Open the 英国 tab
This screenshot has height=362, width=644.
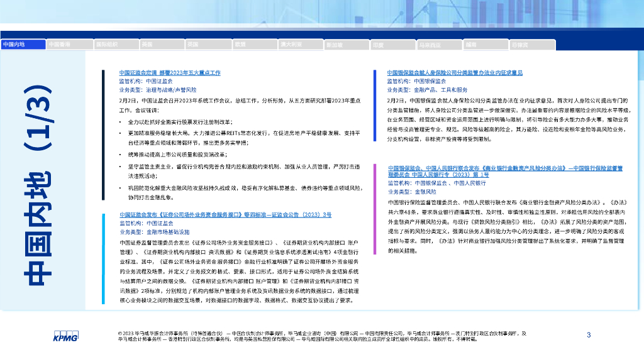click(208, 45)
